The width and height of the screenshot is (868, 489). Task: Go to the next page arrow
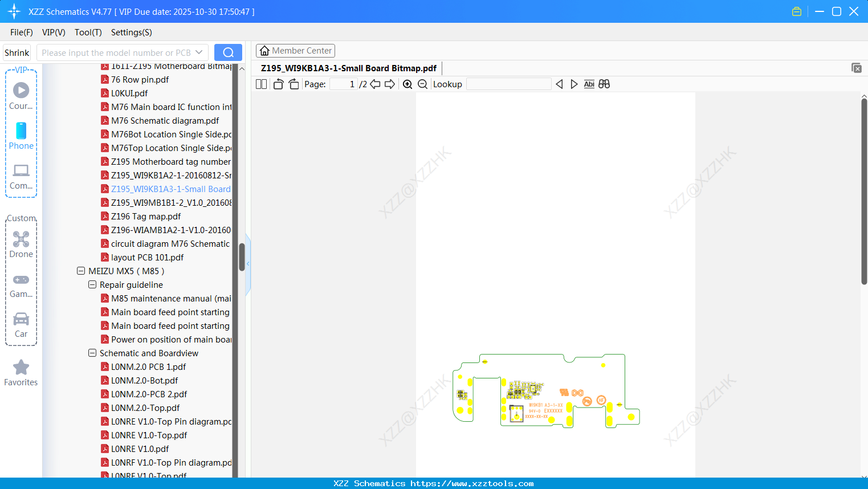click(x=390, y=84)
